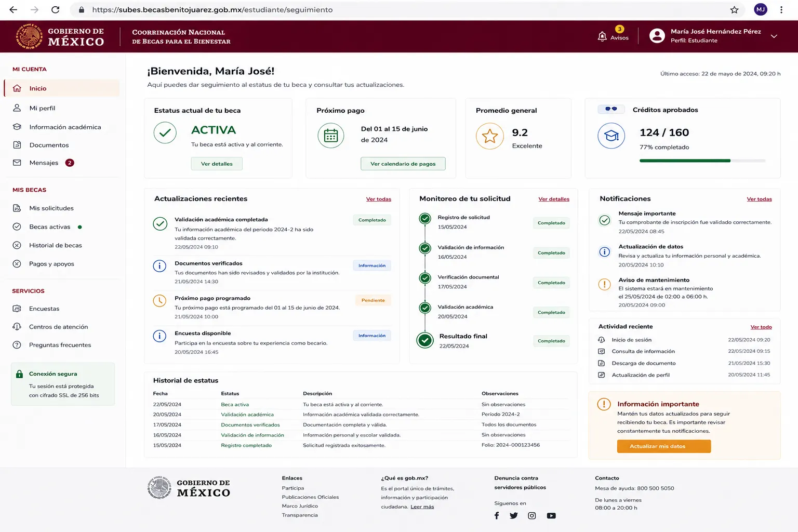Open Marco Jurídico footer link
This screenshot has height=532, width=798.
point(300,506)
